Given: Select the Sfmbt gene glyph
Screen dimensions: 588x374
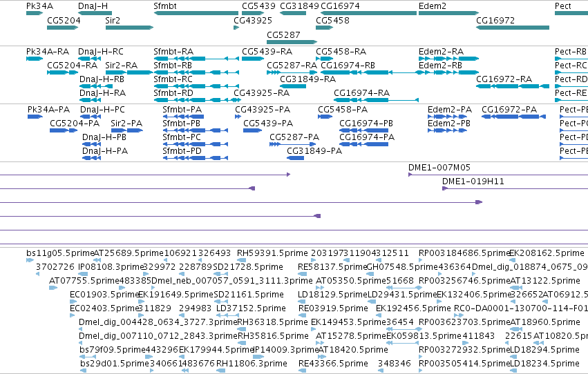Looking at the screenshot, I should click(196, 13).
